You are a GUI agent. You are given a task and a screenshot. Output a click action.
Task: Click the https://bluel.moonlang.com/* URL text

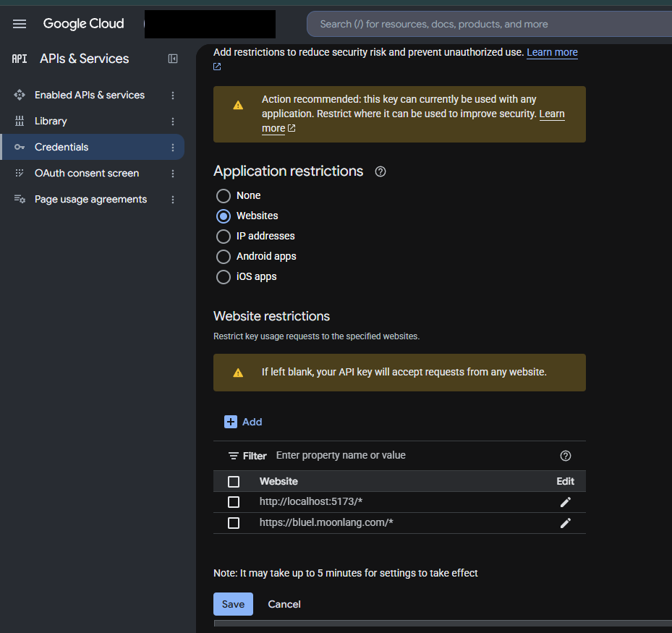pos(326,523)
